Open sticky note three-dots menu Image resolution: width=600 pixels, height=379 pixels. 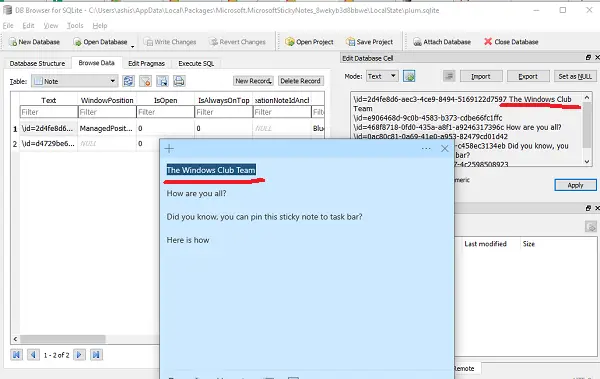[x=426, y=149]
